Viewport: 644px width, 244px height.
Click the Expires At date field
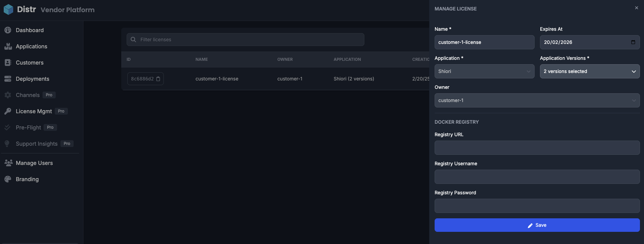[590, 42]
